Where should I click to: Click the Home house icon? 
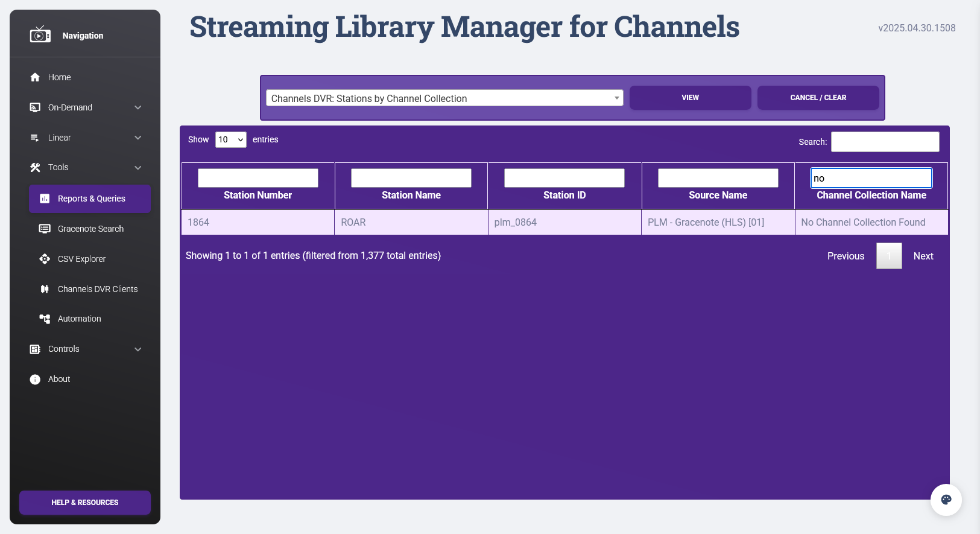tap(35, 77)
